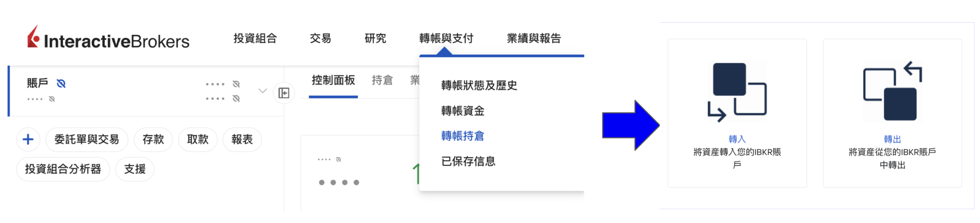This screenshot has width=980, height=223.
Task: Click the blue plus add icon
Action: pos(28,139)
